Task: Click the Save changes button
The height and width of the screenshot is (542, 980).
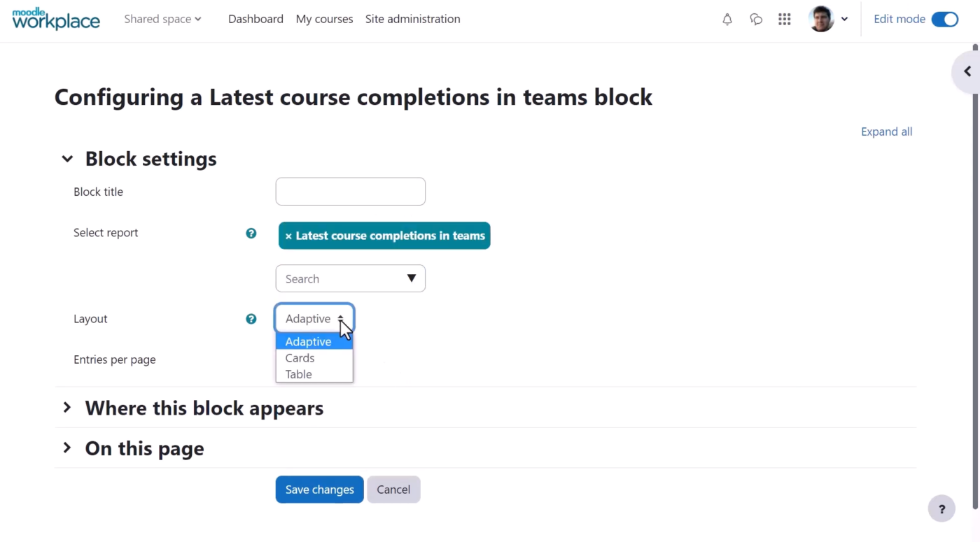Action: coord(319,489)
